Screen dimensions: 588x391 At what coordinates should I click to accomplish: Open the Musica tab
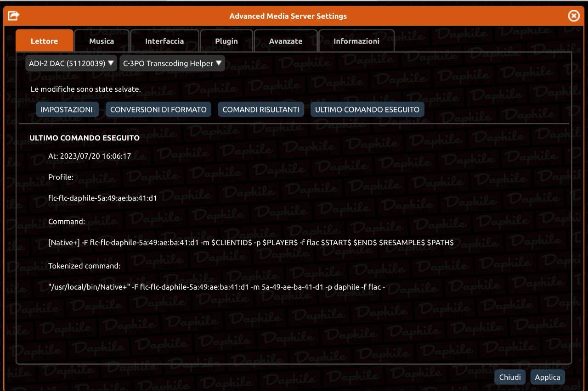102,41
